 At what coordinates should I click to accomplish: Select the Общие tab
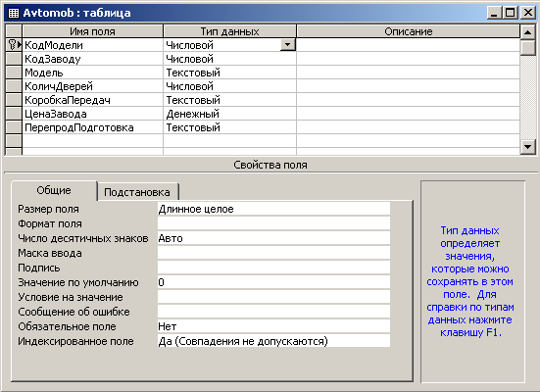[x=54, y=190]
